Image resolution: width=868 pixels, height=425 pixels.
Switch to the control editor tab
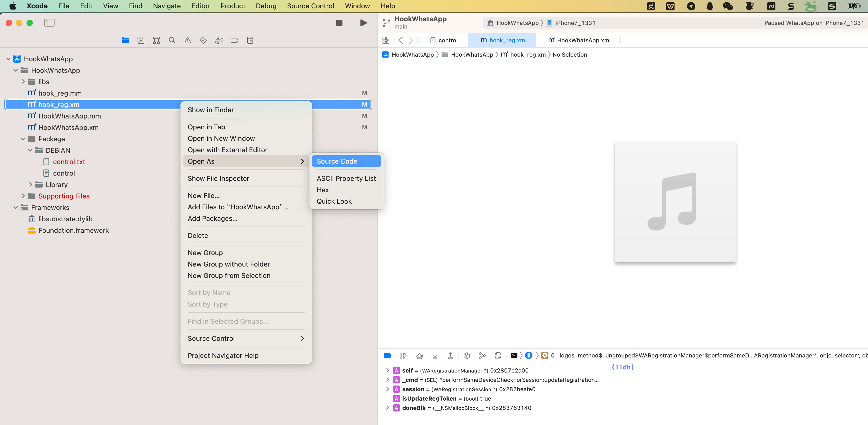[444, 40]
